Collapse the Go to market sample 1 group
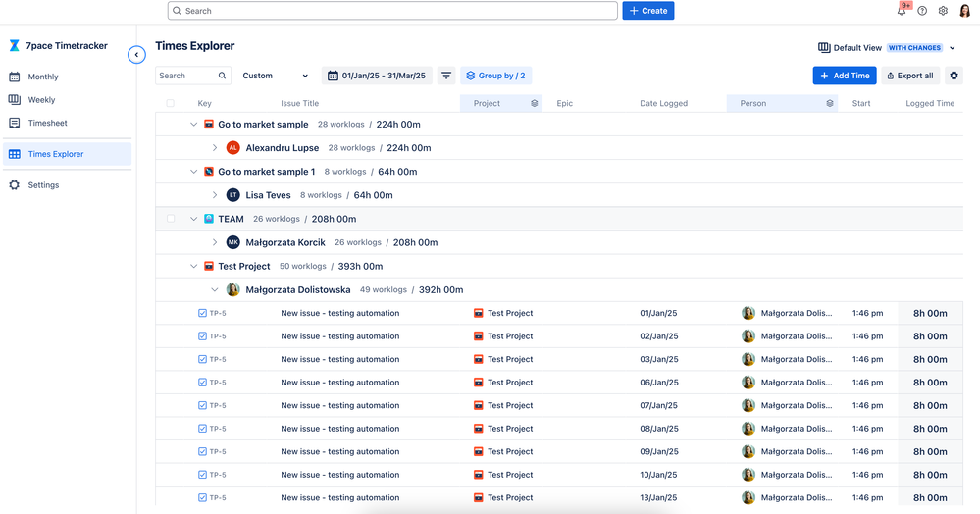The height and width of the screenshot is (514, 980). pos(194,172)
